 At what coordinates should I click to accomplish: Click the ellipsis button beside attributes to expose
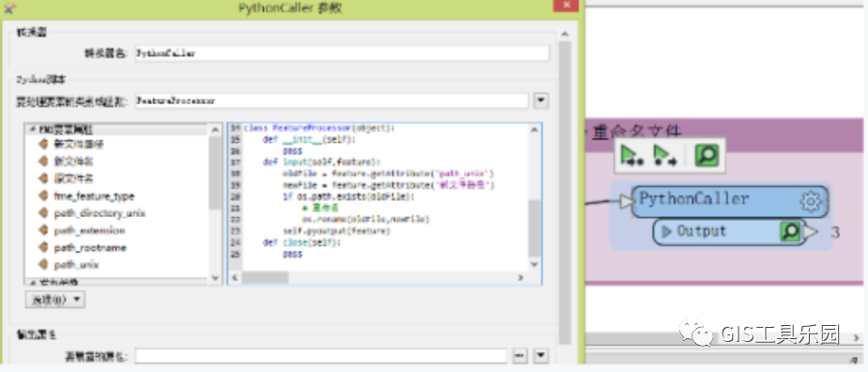click(x=520, y=356)
